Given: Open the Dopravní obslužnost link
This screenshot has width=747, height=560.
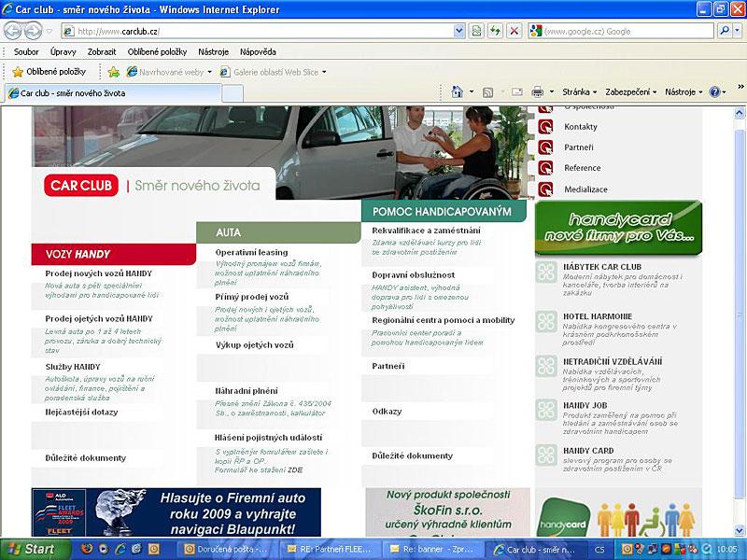Looking at the screenshot, I should point(413,274).
